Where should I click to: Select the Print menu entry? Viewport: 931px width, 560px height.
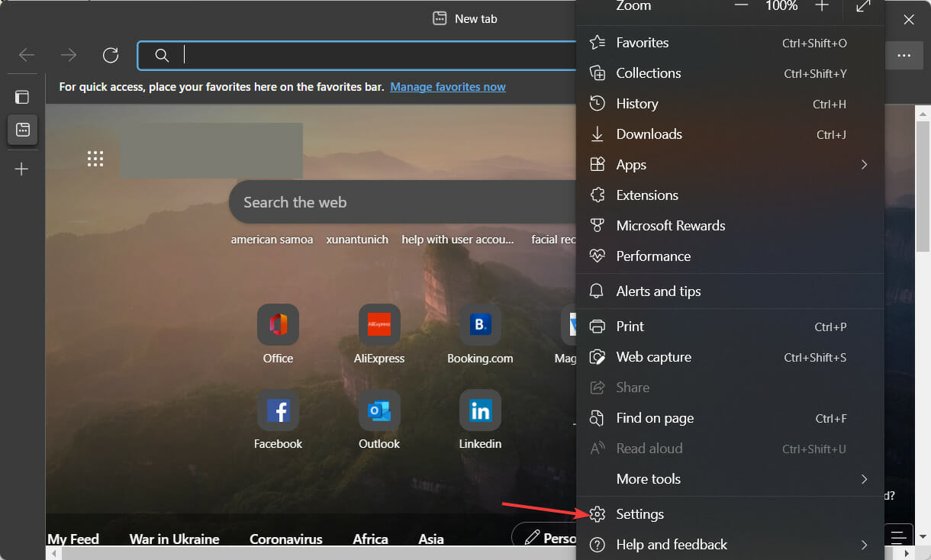632,326
